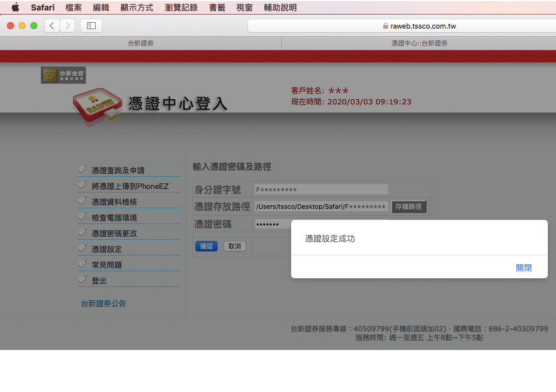Open 憑證資料檢核 in the sidebar
The height and width of the screenshot is (392, 556).
[114, 202]
